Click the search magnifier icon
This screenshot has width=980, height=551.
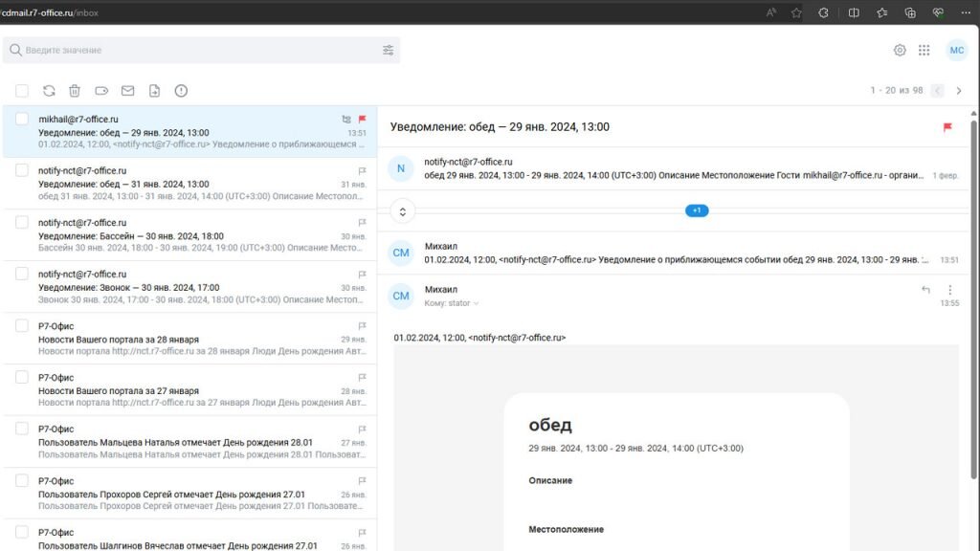(x=15, y=50)
